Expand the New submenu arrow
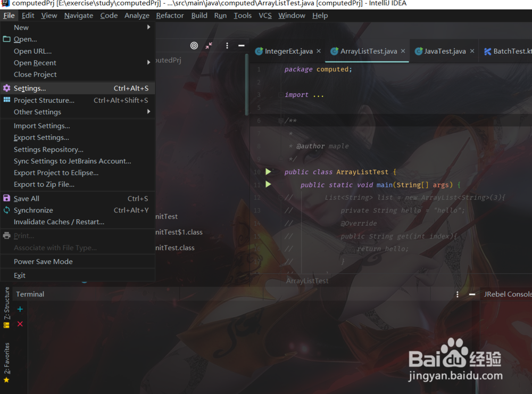532x394 pixels. tap(148, 27)
